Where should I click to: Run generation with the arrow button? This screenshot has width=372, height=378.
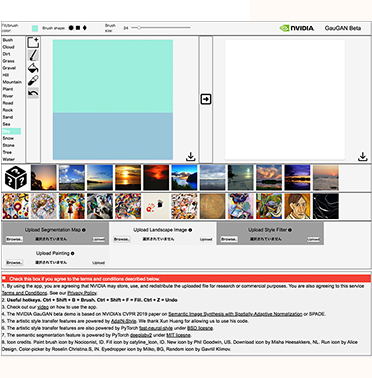point(206,99)
